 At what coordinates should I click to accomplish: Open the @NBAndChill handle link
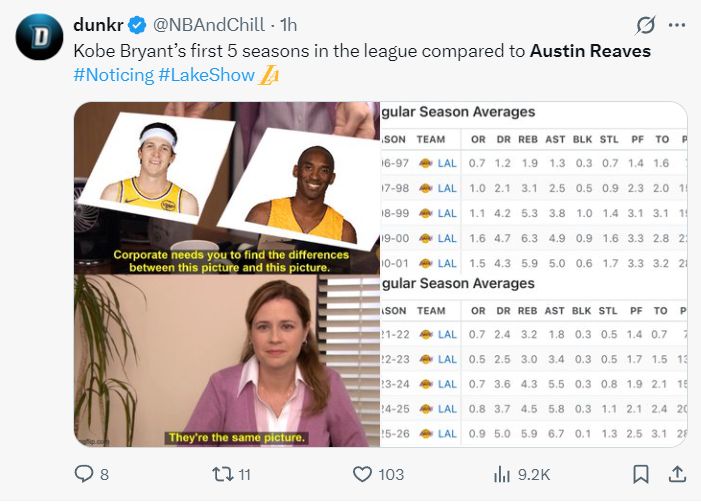(207, 24)
